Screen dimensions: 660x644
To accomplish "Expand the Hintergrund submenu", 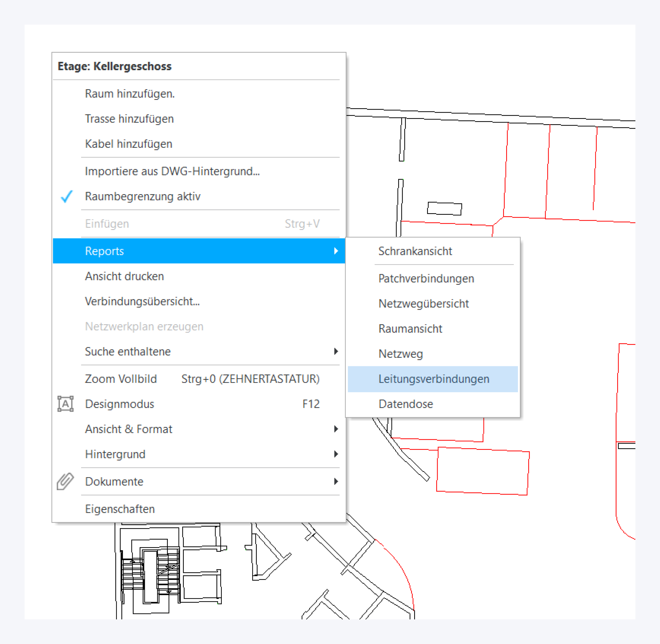I will (115, 454).
